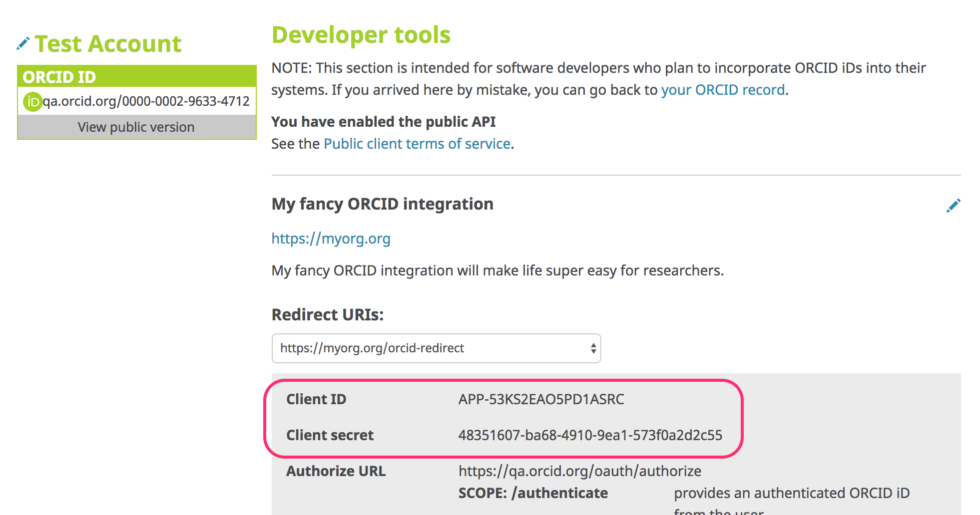Open the Public client terms of service link
This screenshot has height=515, width=980.
click(x=417, y=144)
